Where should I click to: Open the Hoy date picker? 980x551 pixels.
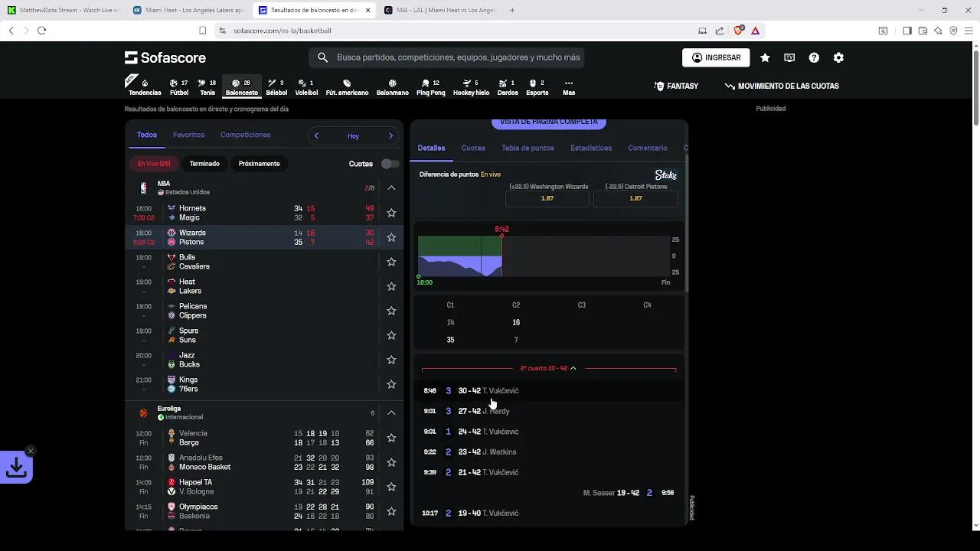(x=353, y=135)
